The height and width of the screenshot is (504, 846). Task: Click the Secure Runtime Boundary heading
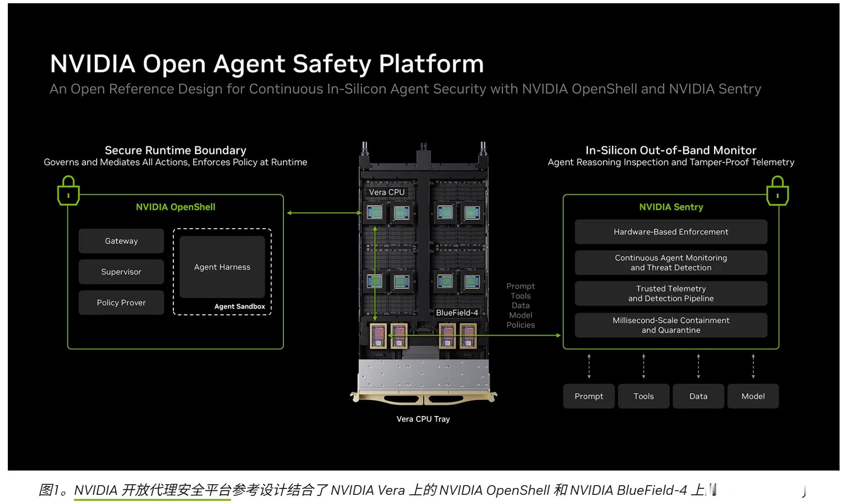(176, 150)
